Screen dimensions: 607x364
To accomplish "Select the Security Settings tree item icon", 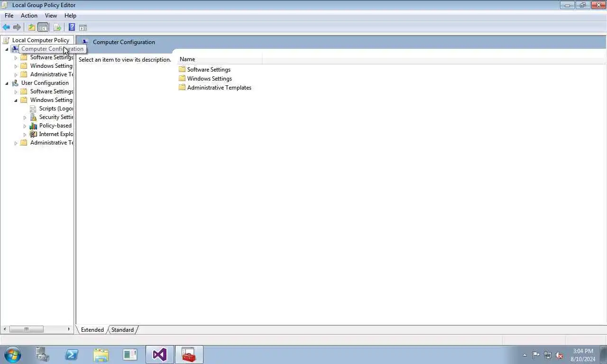I will coord(33,117).
